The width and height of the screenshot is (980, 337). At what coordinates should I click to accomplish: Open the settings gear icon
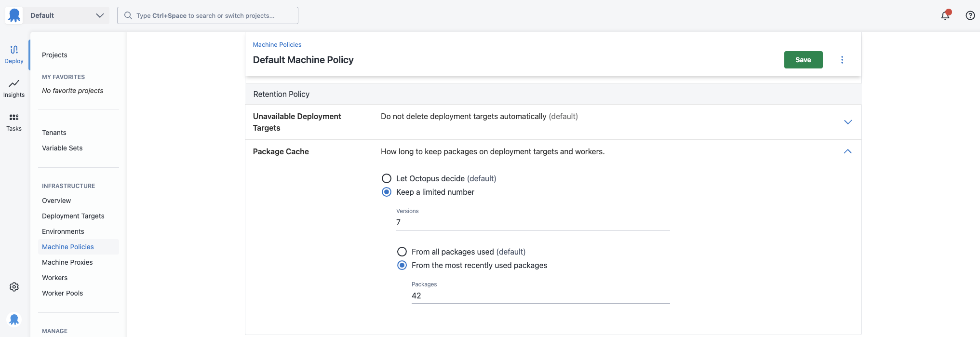pos(14,287)
